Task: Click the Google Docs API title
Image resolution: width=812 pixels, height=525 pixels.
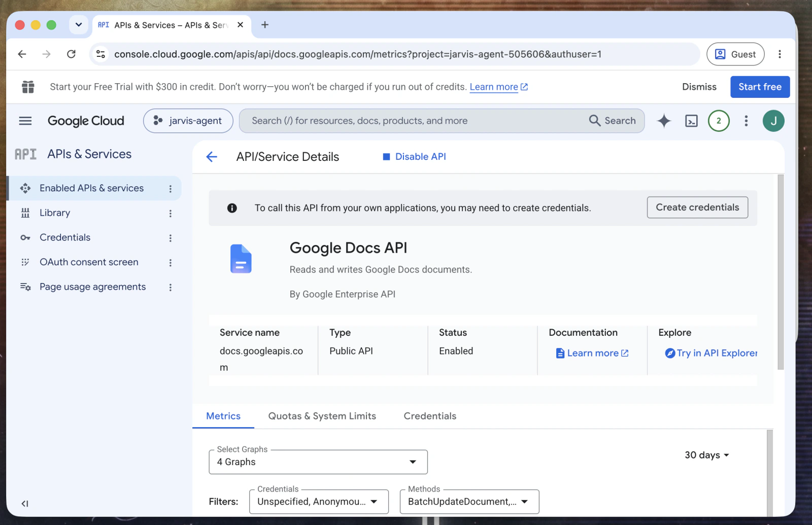Action: pyautogui.click(x=348, y=248)
